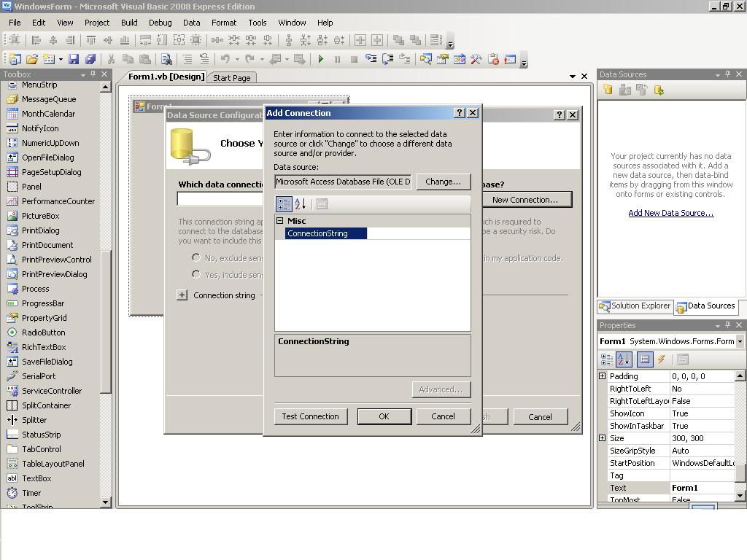Click the Align Tops layout icon

tap(91, 40)
